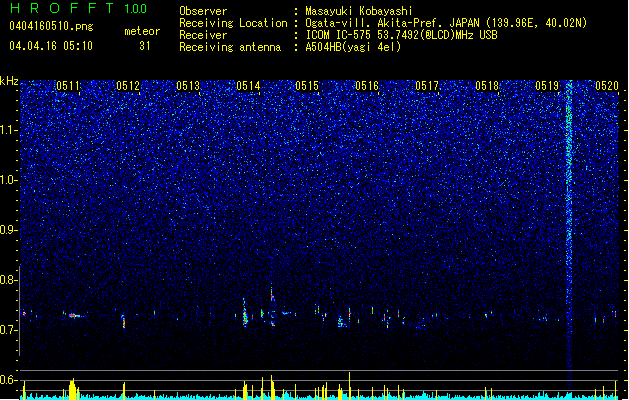The height and width of the screenshot is (400, 629).
Task: Click the 1.0 kHz frequency label
Action: pyautogui.click(x=9, y=180)
